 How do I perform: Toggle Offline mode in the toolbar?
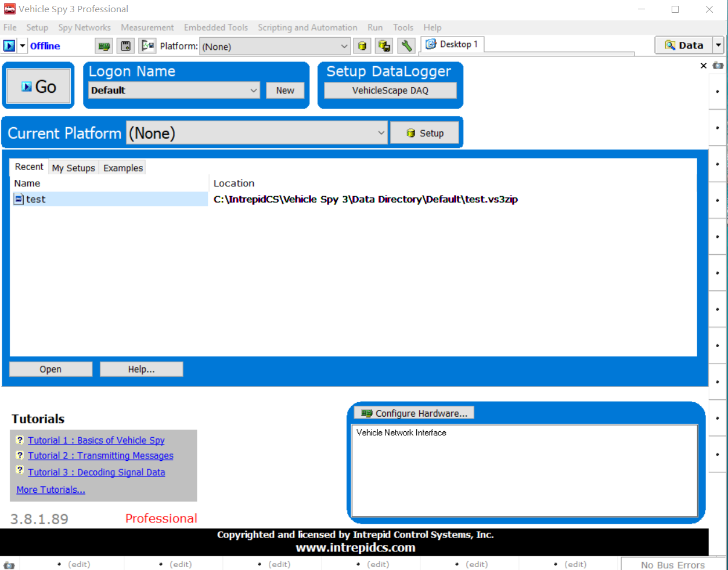(x=45, y=45)
